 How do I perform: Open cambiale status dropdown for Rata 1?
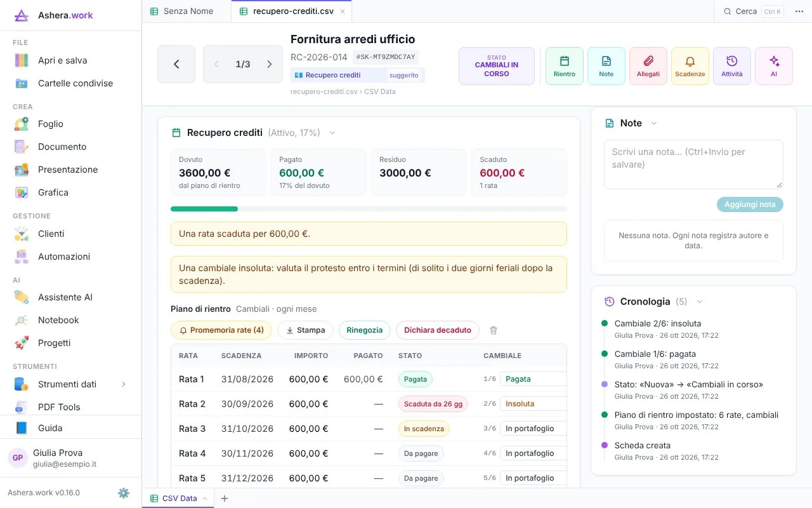[x=533, y=379]
